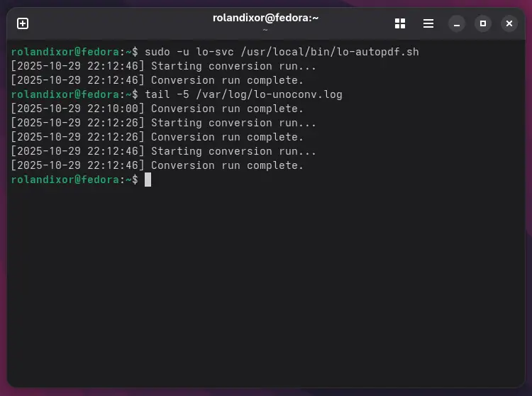Click the tail -5 command text

coord(167,94)
